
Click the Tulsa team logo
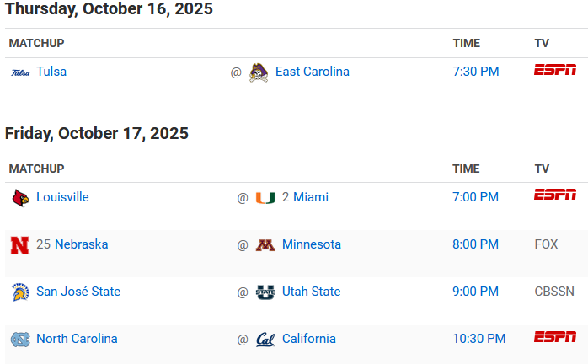(19, 72)
